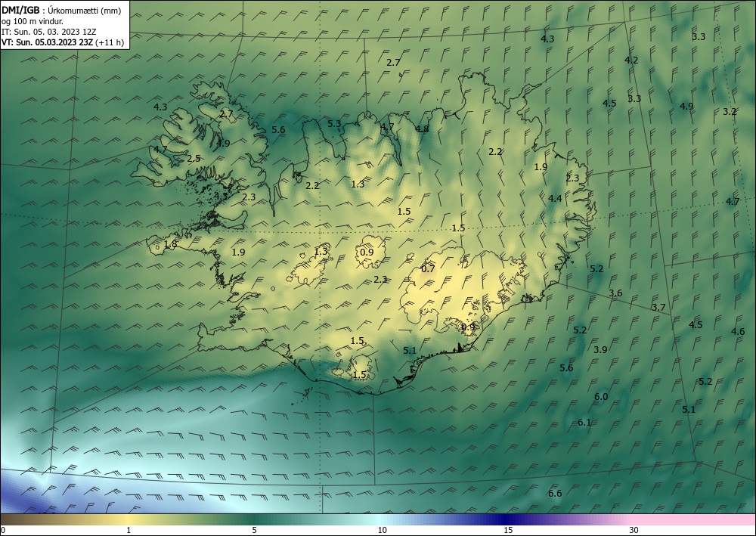Click the brown start of the color scale
The image size is (756, 536).
[20, 519]
